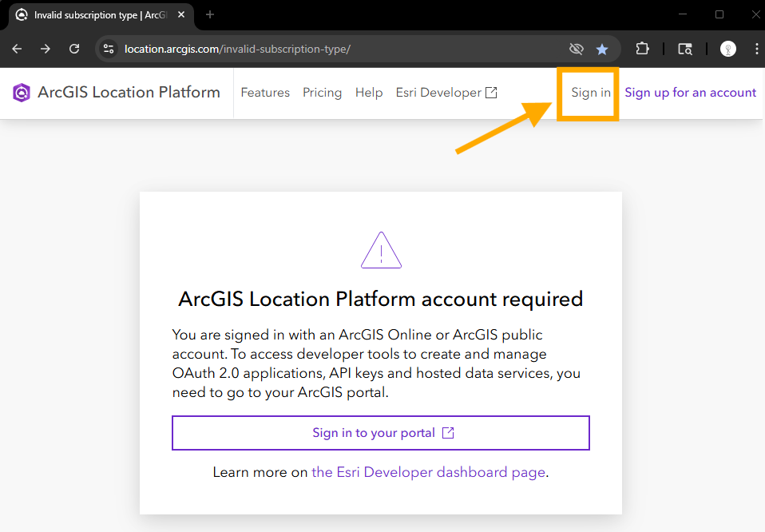This screenshot has width=765, height=532.
Task: Open the Pricing navigation item
Action: pos(322,92)
